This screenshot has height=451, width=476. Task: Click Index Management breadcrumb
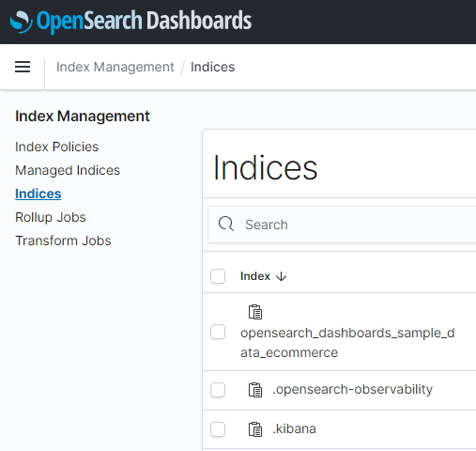pyautogui.click(x=115, y=67)
